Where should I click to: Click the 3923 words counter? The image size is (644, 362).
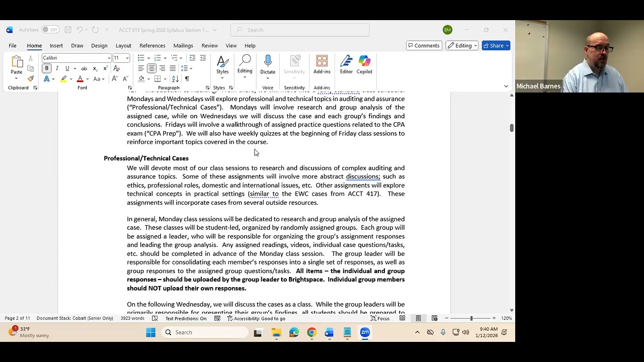(x=132, y=318)
